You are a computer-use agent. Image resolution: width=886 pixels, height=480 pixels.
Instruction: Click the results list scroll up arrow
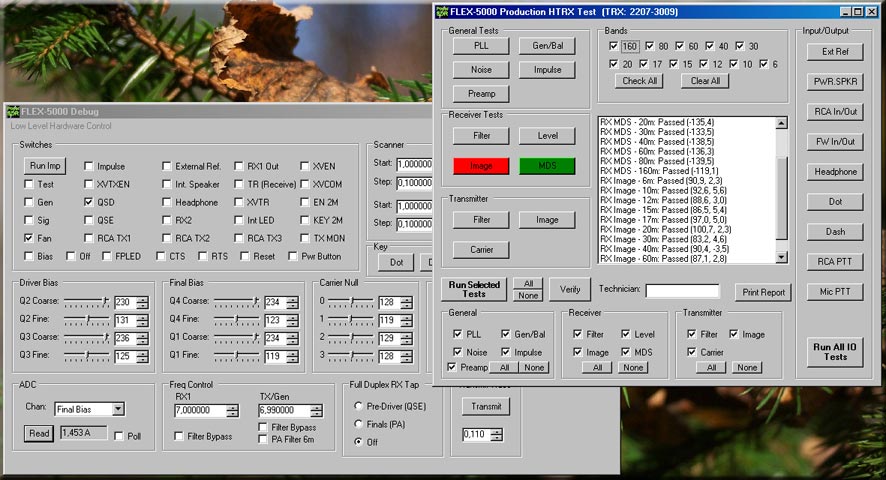click(781, 123)
